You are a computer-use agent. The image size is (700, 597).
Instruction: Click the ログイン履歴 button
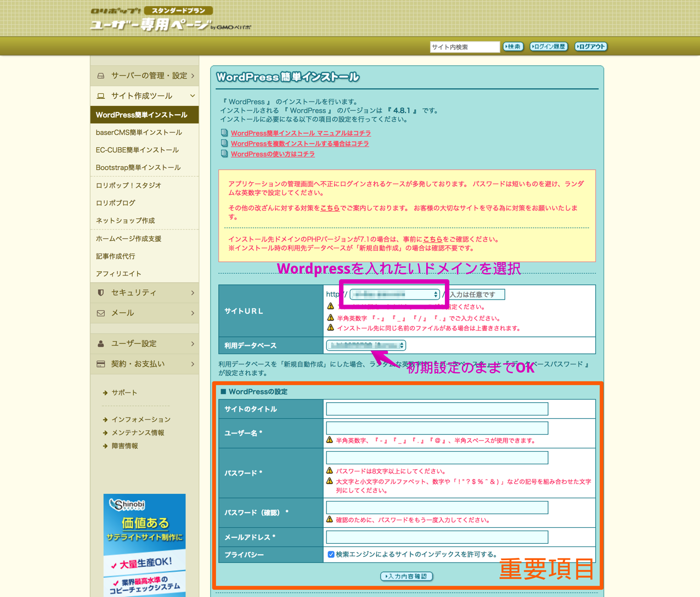[549, 47]
